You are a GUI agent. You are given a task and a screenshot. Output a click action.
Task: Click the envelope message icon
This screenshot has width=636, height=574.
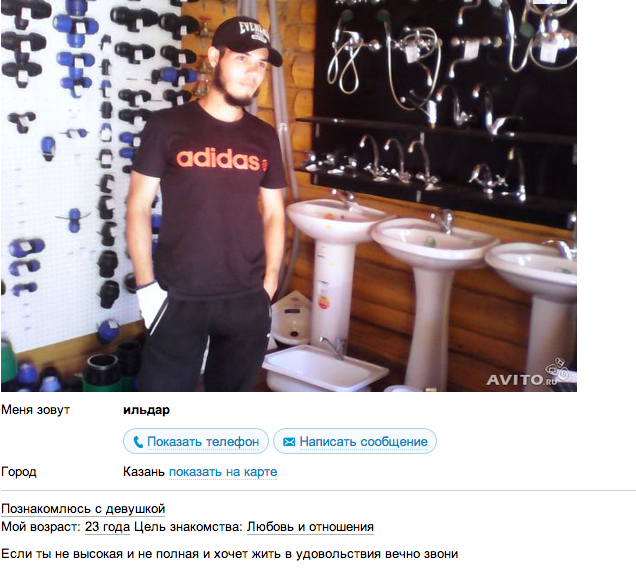point(289,442)
